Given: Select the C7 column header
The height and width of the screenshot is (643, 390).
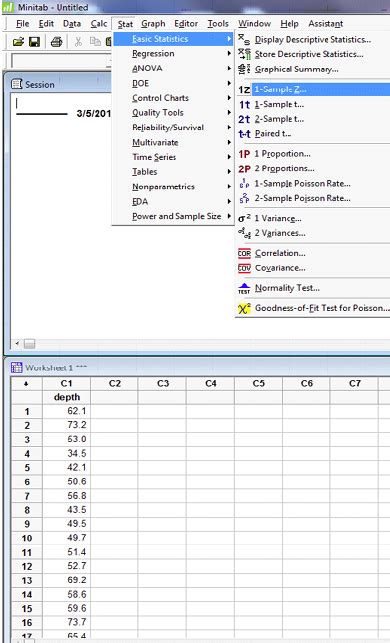Looking at the screenshot, I should pos(355,383).
